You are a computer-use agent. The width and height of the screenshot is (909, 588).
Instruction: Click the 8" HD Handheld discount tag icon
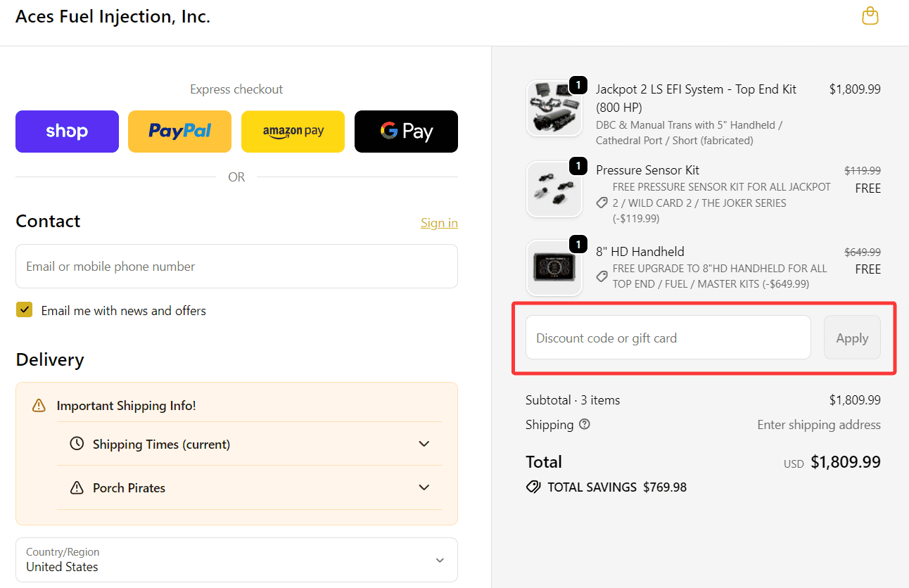click(x=602, y=276)
